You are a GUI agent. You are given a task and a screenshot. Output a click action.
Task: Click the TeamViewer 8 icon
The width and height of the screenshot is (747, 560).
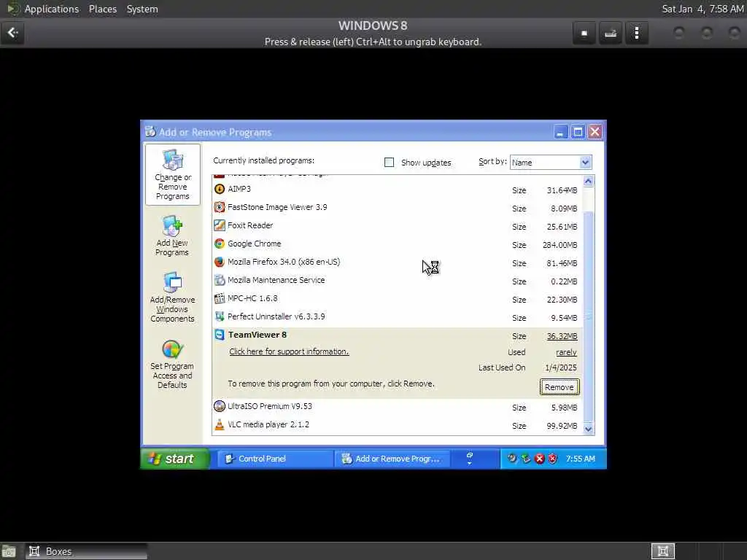coord(219,335)
